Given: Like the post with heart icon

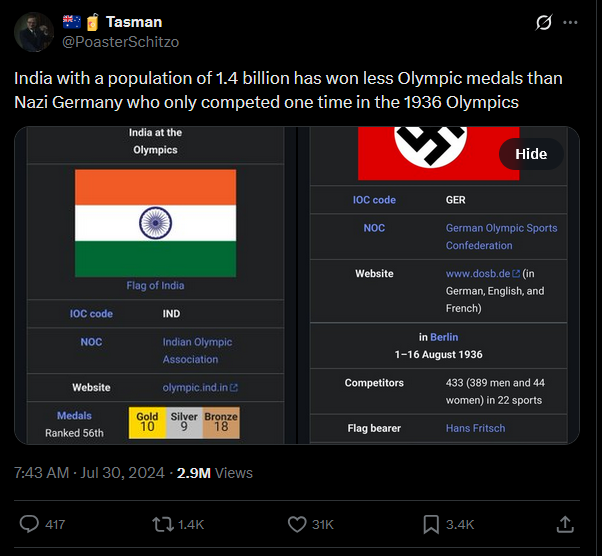Looking at the screenshot, I should coord(297,524).
